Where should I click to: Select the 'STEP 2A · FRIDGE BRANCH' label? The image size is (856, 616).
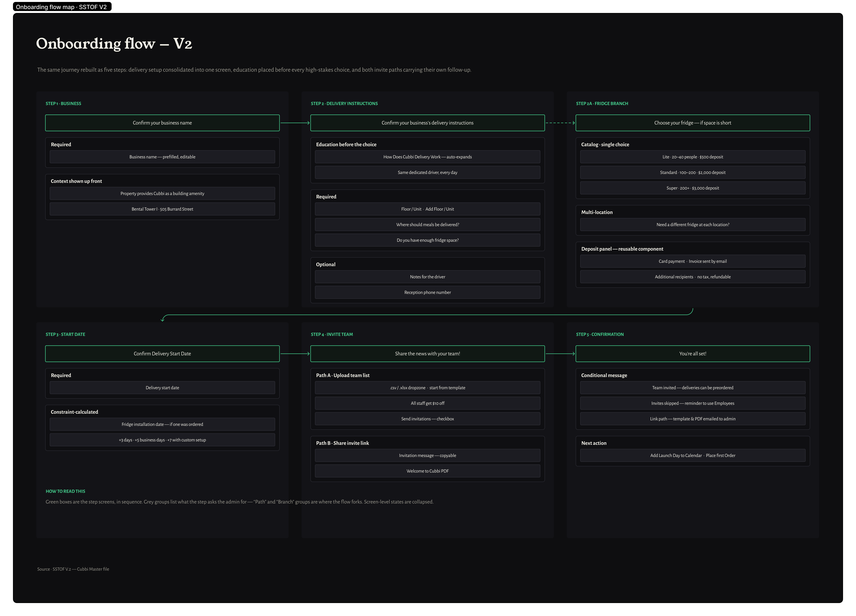click(x=602, y=103)
